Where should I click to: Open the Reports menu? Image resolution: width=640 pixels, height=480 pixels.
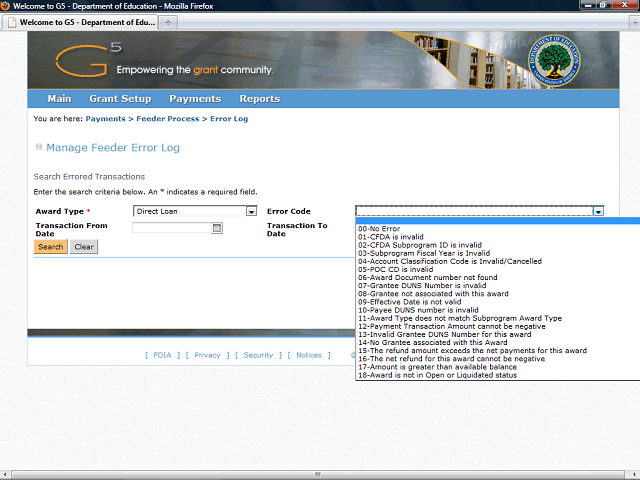(x=260, y=99)
